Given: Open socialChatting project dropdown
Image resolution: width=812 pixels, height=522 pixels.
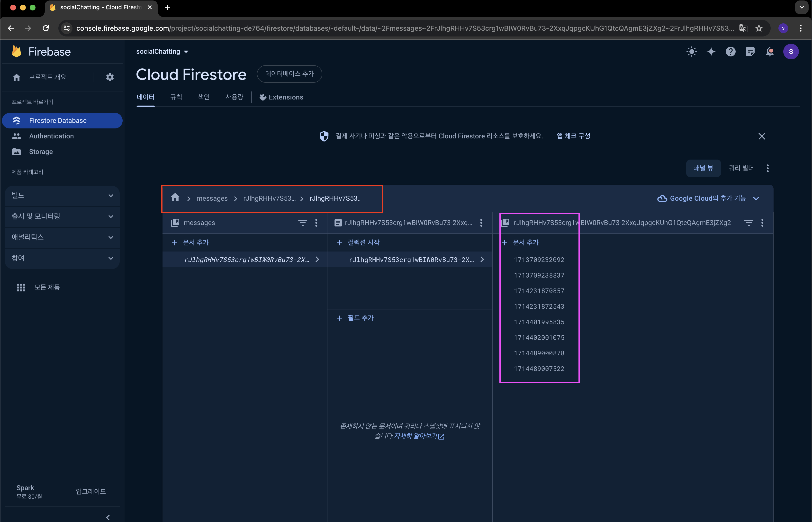Looking at the screenshot, I should 162,52.
